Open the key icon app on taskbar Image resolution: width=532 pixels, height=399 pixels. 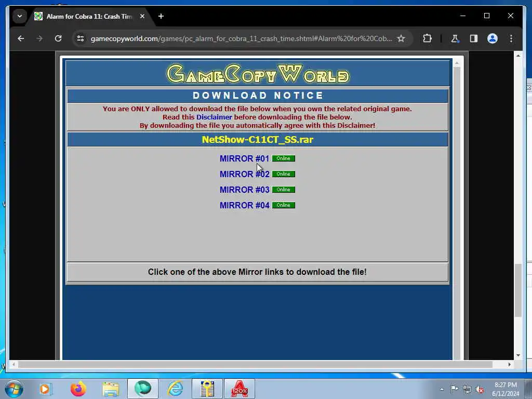[207, 389]
